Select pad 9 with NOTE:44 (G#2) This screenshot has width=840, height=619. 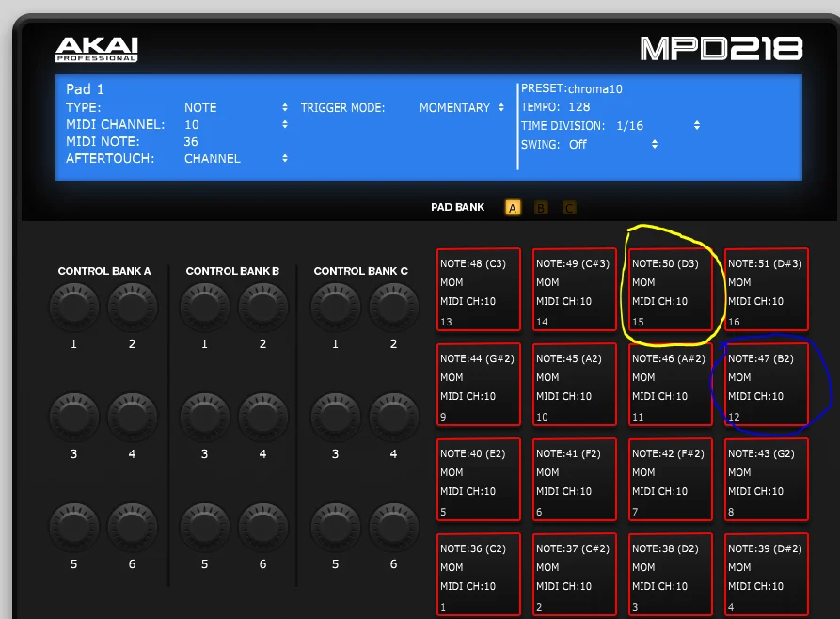[x=479, y=385]
